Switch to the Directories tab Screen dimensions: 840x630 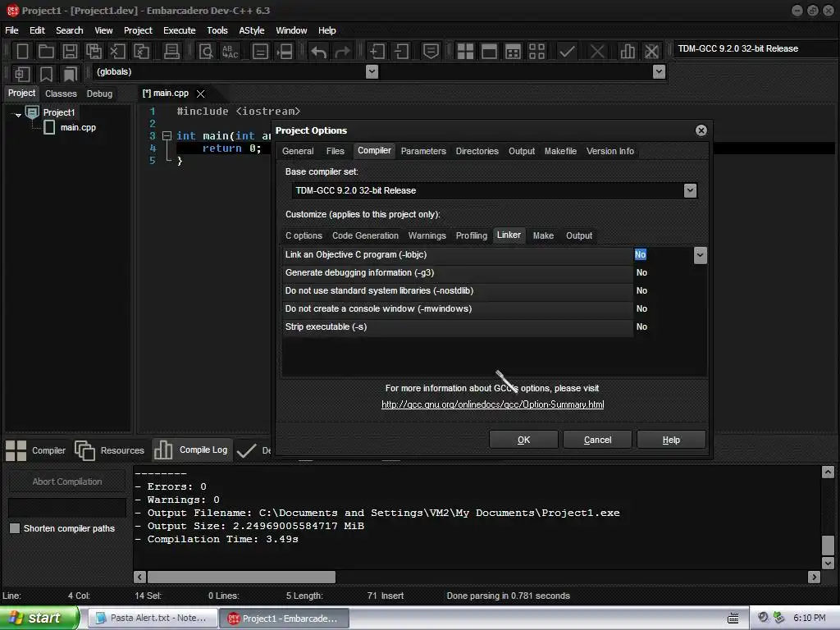coord(477,151)
